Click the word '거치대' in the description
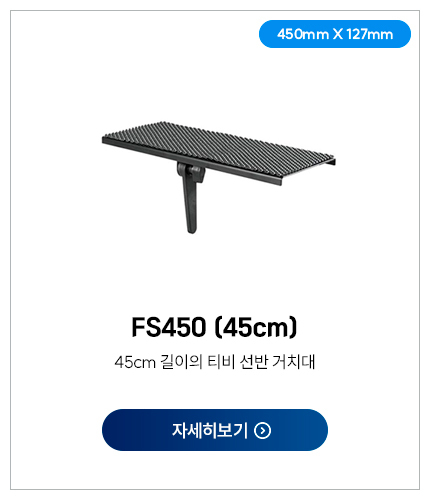 294,362
